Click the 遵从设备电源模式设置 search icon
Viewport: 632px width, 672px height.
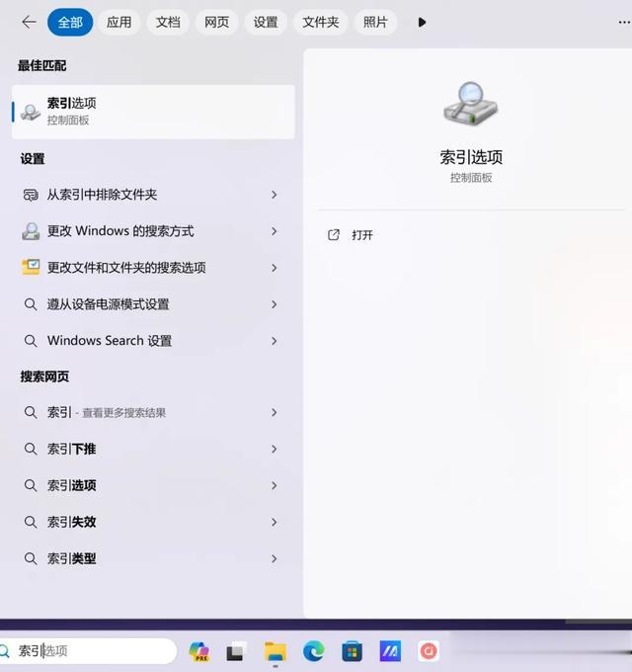(x=31, y=304)
